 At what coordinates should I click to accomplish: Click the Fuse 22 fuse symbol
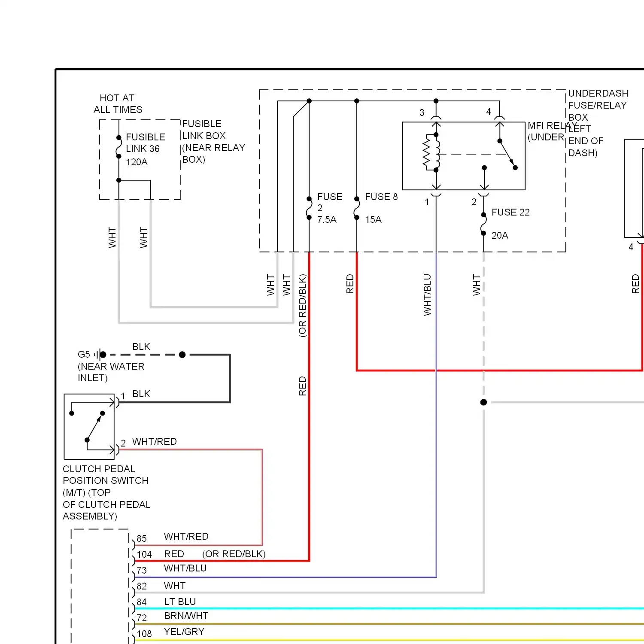pos(483,224)
